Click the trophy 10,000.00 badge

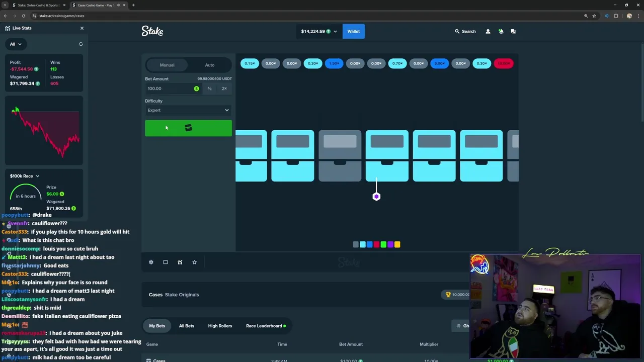pos(457,295)
